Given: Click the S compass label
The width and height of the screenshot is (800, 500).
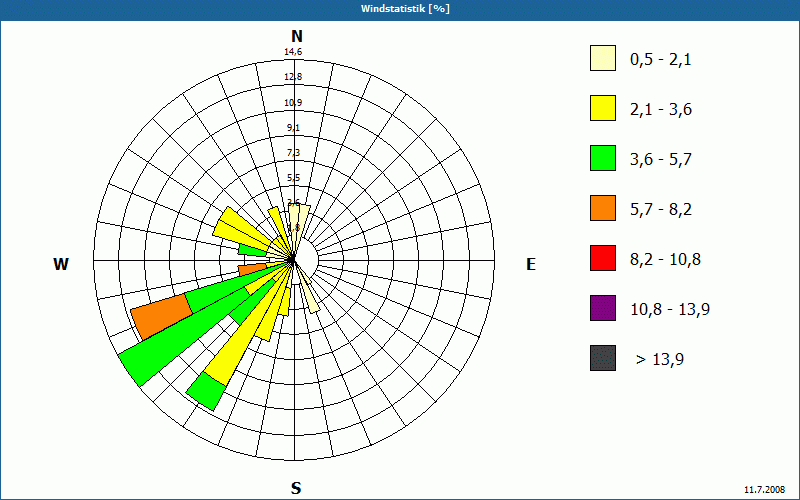Looking at the screenshot, I should coord(296,488).
